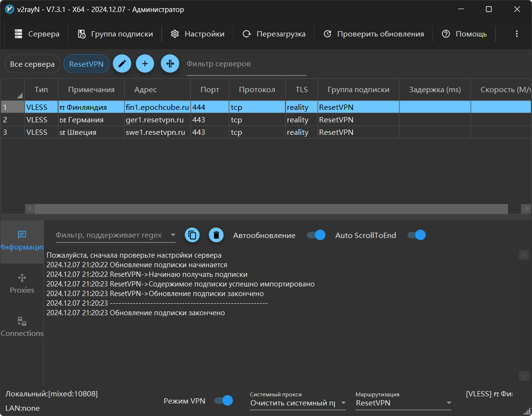This screenshot has height=416, width=532.
Task: Click the trash clear log icon
Action: pos(216,235)
